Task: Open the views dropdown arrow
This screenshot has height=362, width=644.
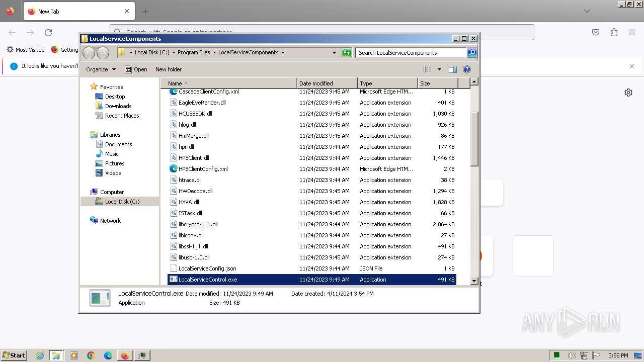Action: coord(439,69)
